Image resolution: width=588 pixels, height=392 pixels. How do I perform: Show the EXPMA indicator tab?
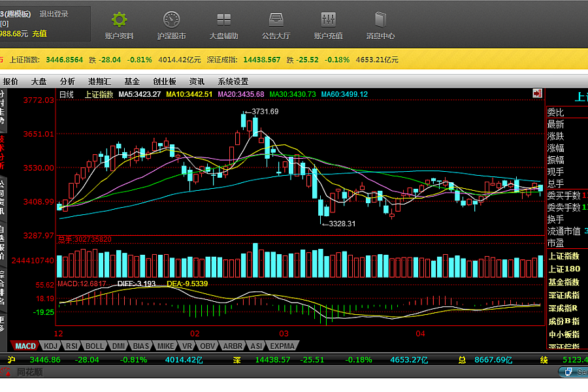[x=282, y=346]
